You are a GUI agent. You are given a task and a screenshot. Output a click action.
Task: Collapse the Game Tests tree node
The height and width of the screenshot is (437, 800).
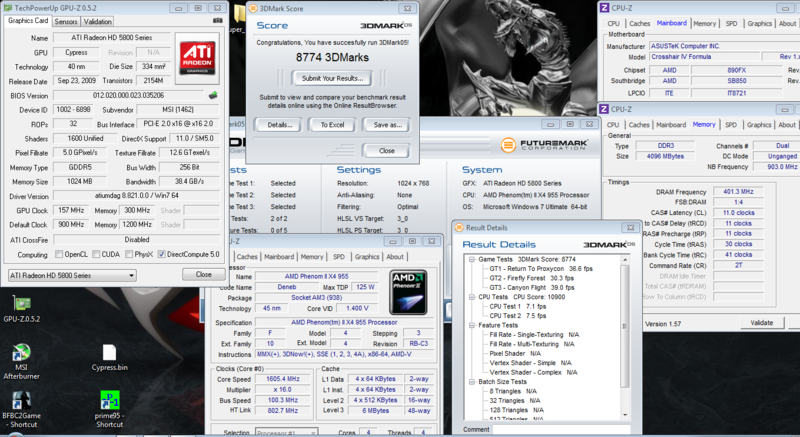click(x=470, y=258)
